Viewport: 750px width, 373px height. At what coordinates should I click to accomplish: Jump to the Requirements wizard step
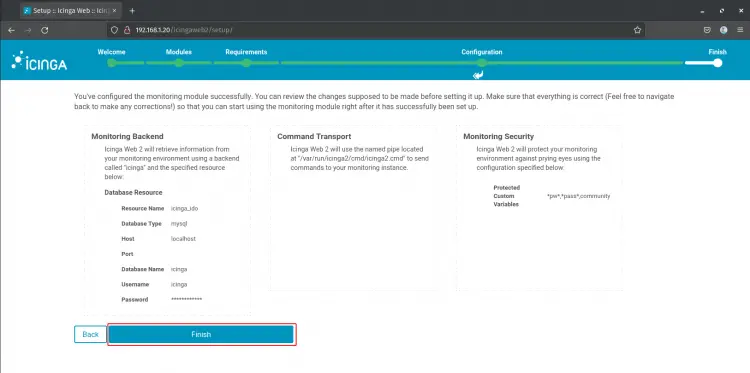pos(246,52)
